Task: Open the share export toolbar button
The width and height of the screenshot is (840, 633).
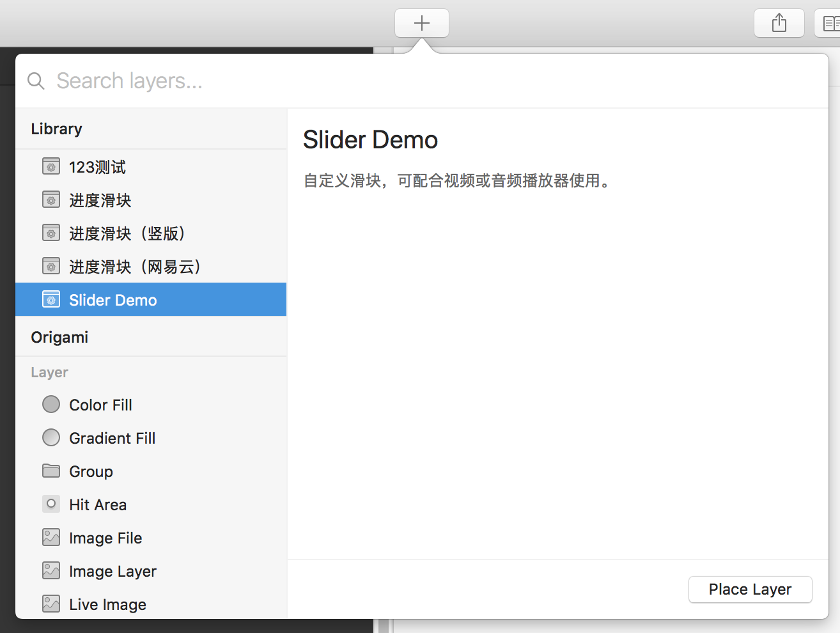Action: [779, 24]
